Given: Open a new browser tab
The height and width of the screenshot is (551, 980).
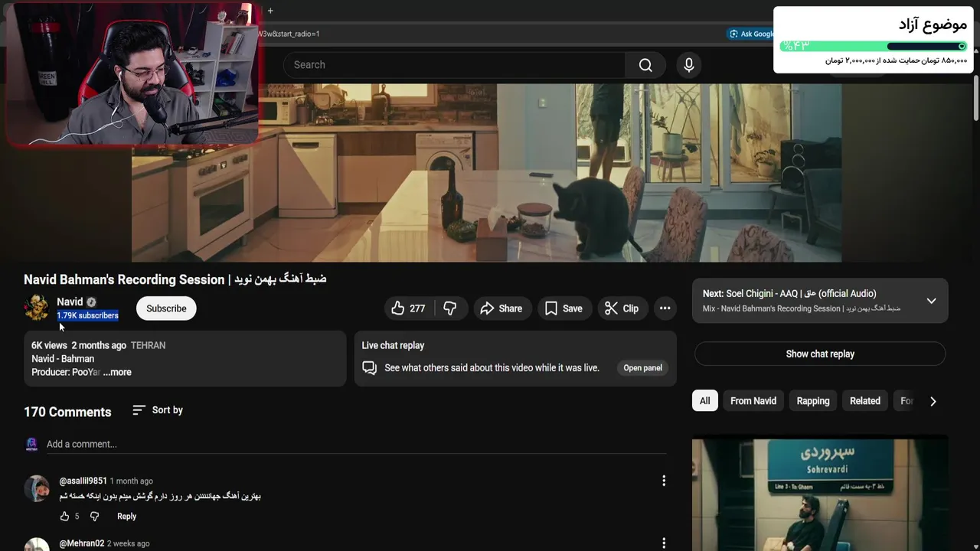Looking at the screenshot, I should [270, 11].
